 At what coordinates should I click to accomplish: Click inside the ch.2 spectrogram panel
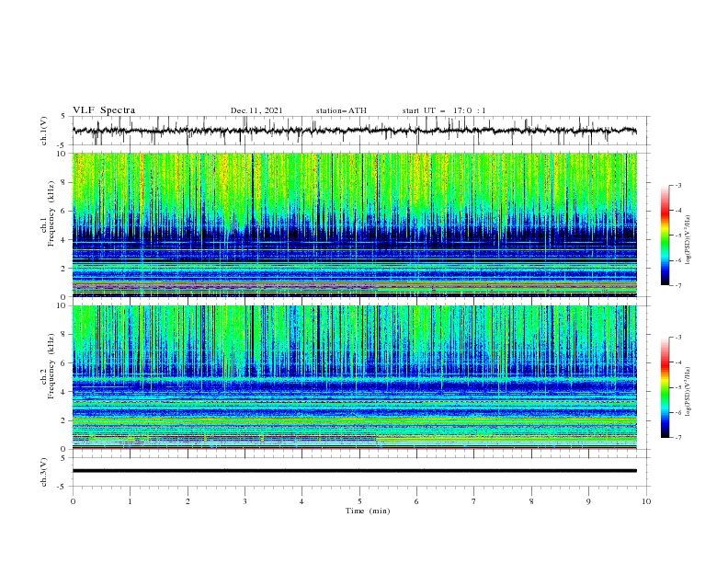pos(355,377)
